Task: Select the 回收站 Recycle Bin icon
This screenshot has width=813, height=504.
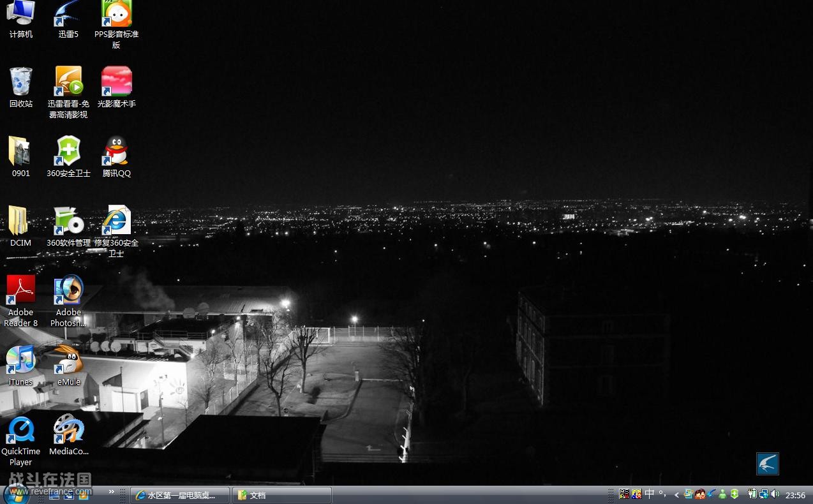Action: pos(20,87)
